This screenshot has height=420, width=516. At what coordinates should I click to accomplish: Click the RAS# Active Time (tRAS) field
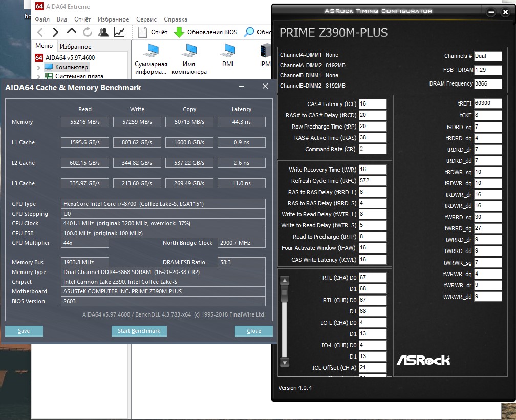tap(373, 138)
